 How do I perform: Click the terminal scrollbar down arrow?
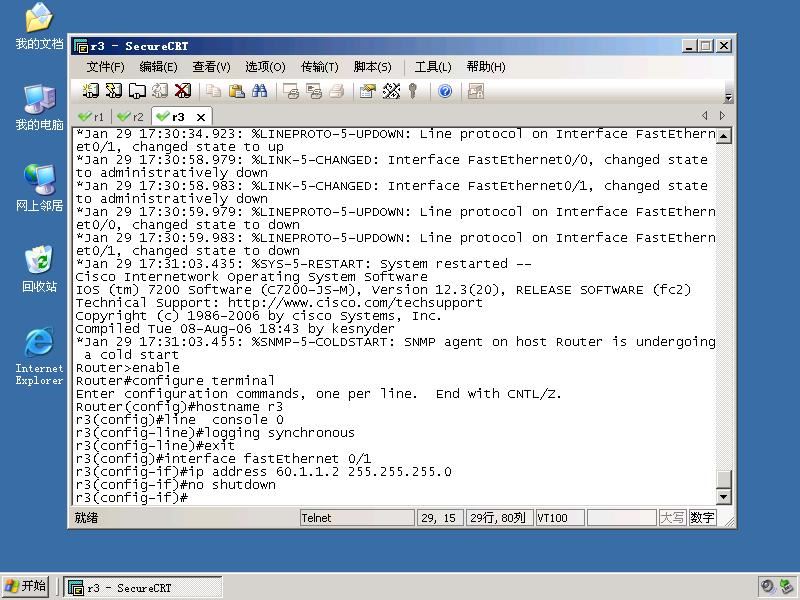pos(723,496)
